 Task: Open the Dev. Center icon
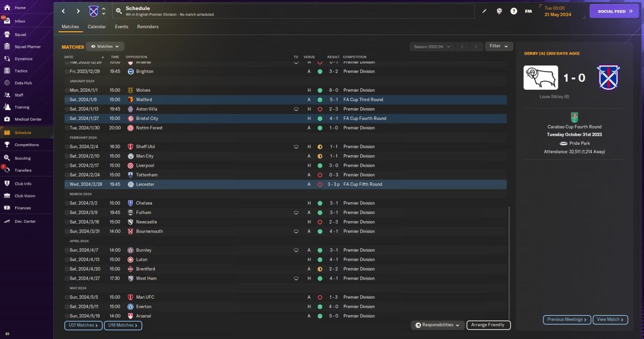7,221
